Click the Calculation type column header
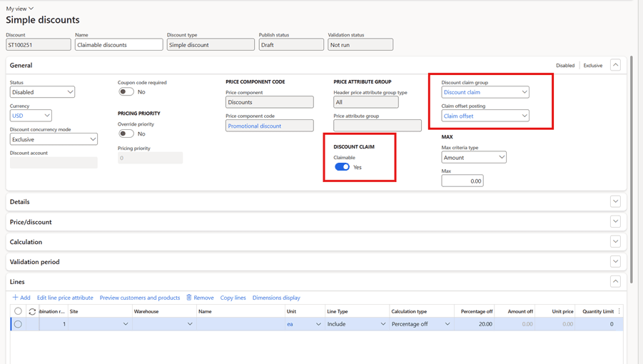This screenshot has width=643, height=364. coord(421,311)
